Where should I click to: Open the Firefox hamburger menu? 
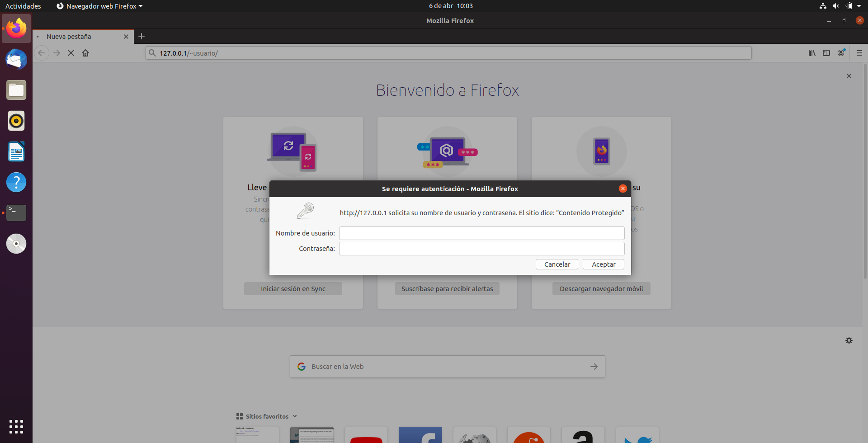859,53
